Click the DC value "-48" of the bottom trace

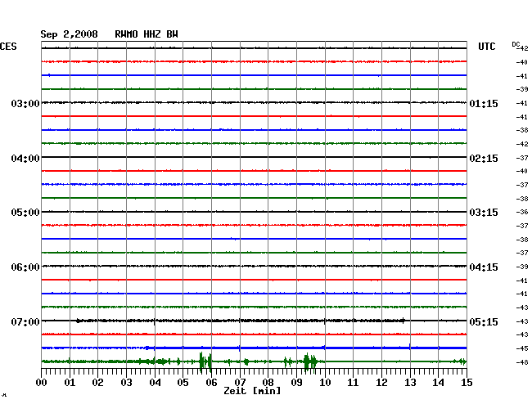pos(522,362)
